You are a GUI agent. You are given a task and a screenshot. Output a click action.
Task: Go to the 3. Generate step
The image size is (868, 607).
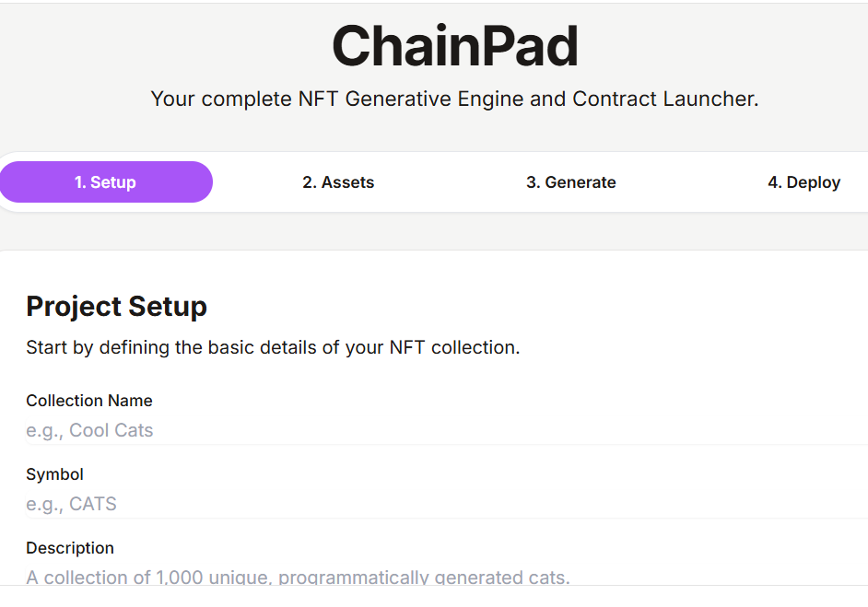click(570, 182)
